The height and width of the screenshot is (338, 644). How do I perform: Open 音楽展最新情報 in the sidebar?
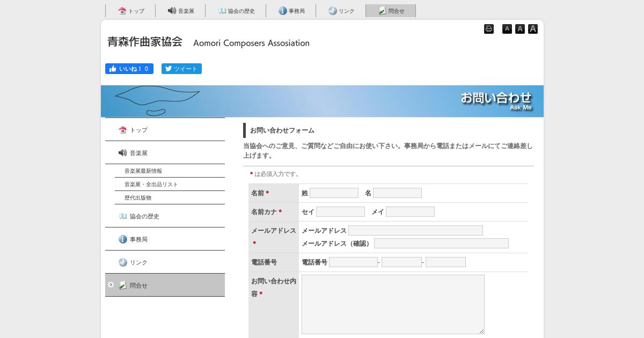pyautogui.click(x=170, y=171)
